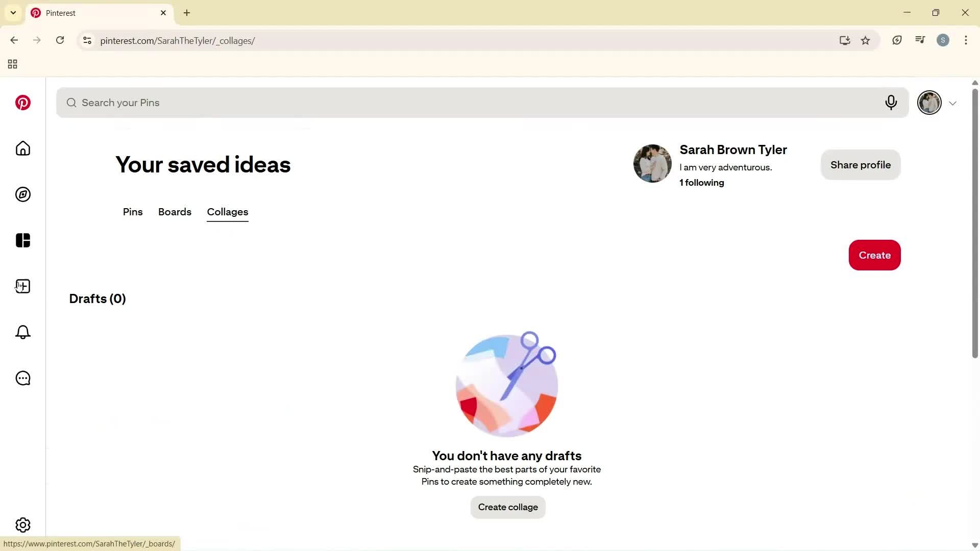Open Collages using the sidebar collage icon
This screenshot has width=980, height=551.
pos(22,240)
